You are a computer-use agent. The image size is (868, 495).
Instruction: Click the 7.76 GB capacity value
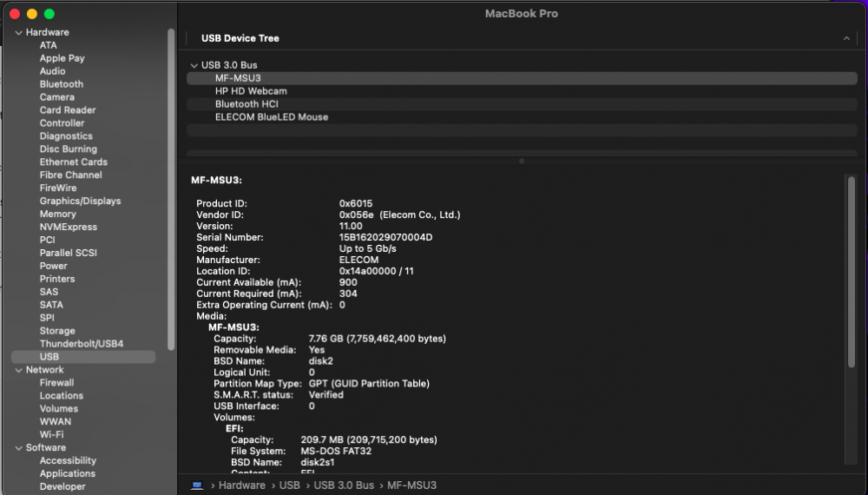377,339
